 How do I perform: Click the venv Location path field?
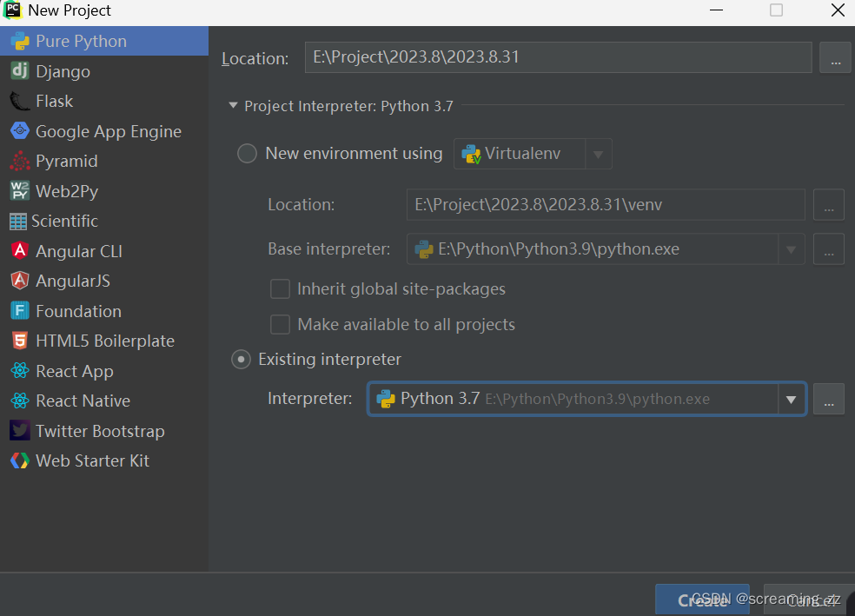pyautogui.click(x=606, y=204)
